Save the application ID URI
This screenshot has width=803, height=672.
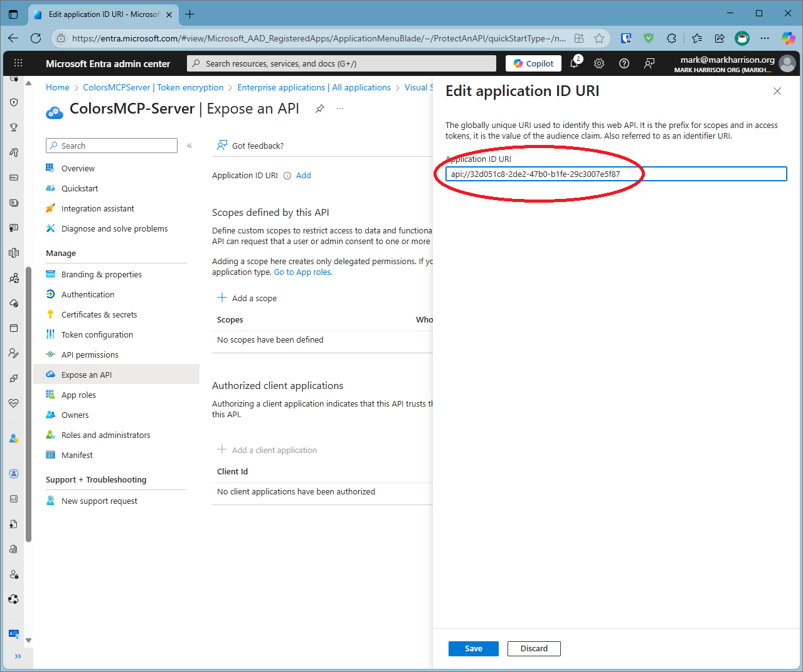(x=473, y=648)
